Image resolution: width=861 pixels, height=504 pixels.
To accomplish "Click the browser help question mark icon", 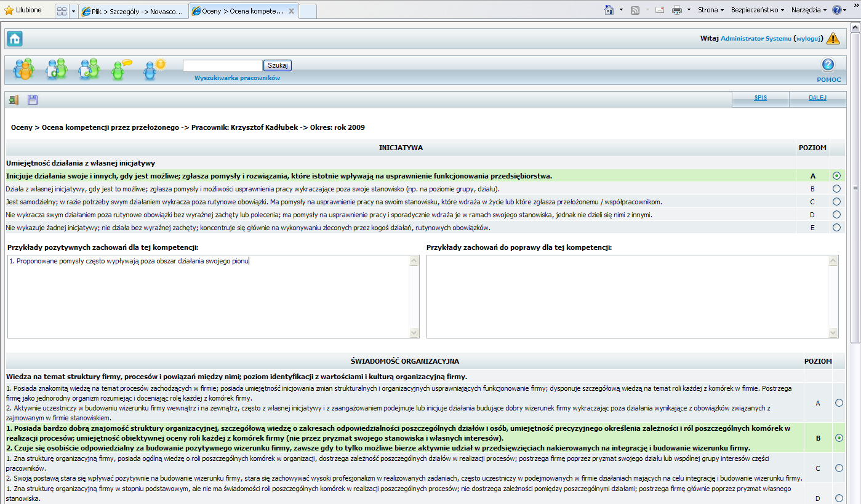I will click(837, 10).
